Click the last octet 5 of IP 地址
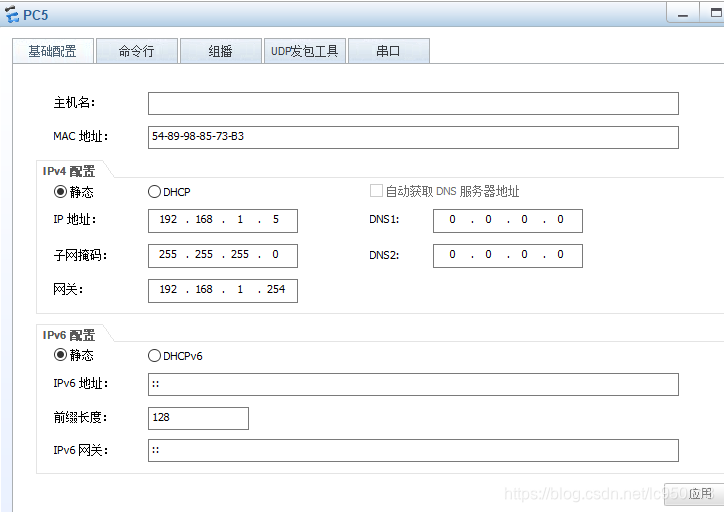724x512 pixels. click(276, 219)
